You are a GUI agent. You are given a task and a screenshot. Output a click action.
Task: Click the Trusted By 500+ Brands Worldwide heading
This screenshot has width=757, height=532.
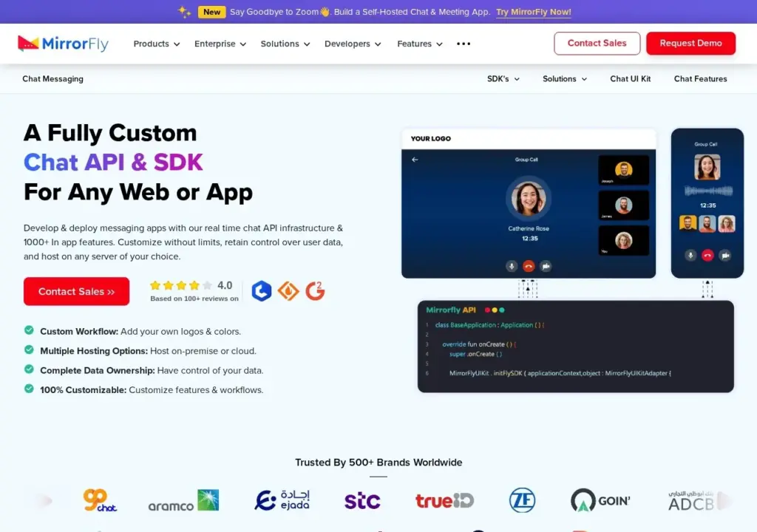coord(378,463)
